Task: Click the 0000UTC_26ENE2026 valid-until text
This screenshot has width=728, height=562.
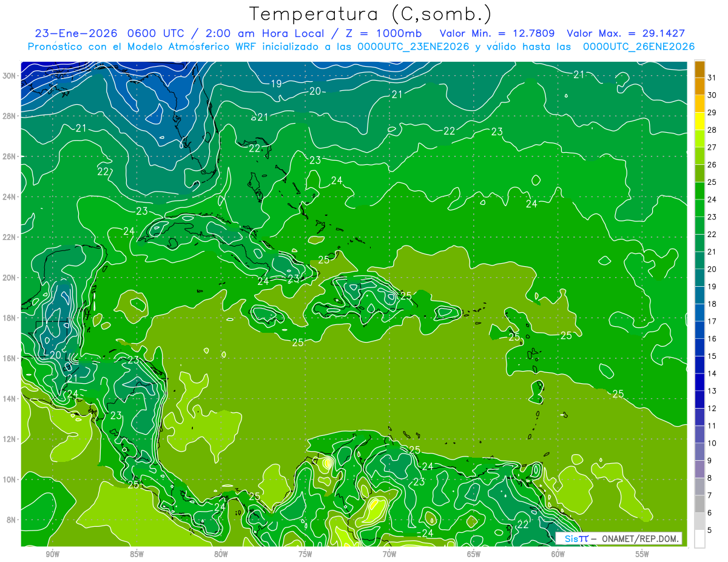Action: coord(638,47)
